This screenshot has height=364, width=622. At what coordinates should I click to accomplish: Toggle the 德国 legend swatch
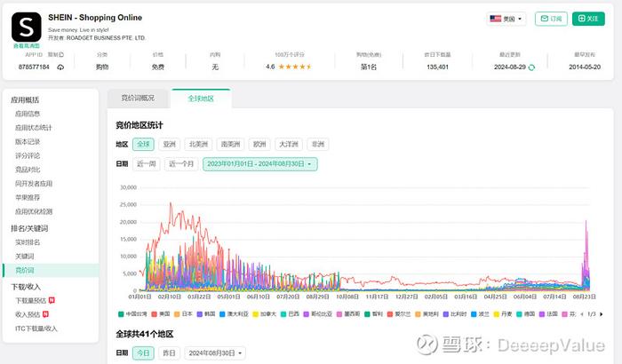[519, 314]
